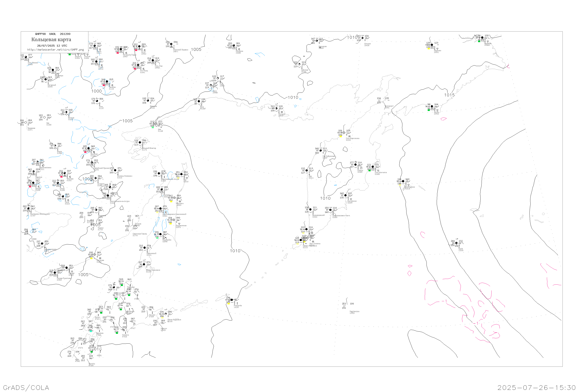Image resolution: width=588 pixels, height=392 pixels.
Task: Click the Ключи station filled circle
Action: coord(356,164)
